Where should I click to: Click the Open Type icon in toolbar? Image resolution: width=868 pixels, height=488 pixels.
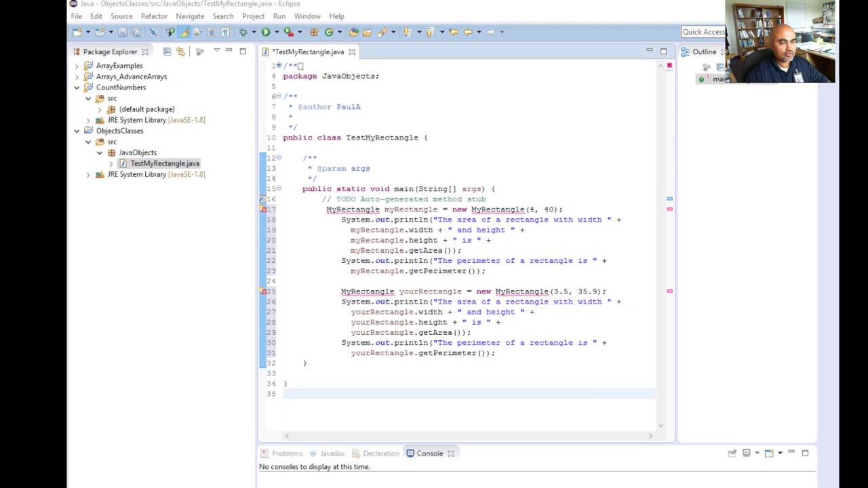coord(353,32)
